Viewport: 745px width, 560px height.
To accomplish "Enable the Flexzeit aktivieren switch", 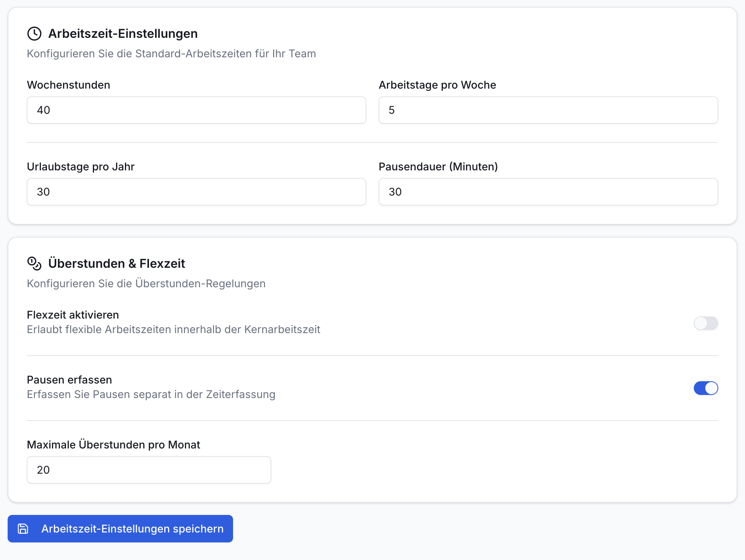I will pyautogui.click(x=706, y=323).
